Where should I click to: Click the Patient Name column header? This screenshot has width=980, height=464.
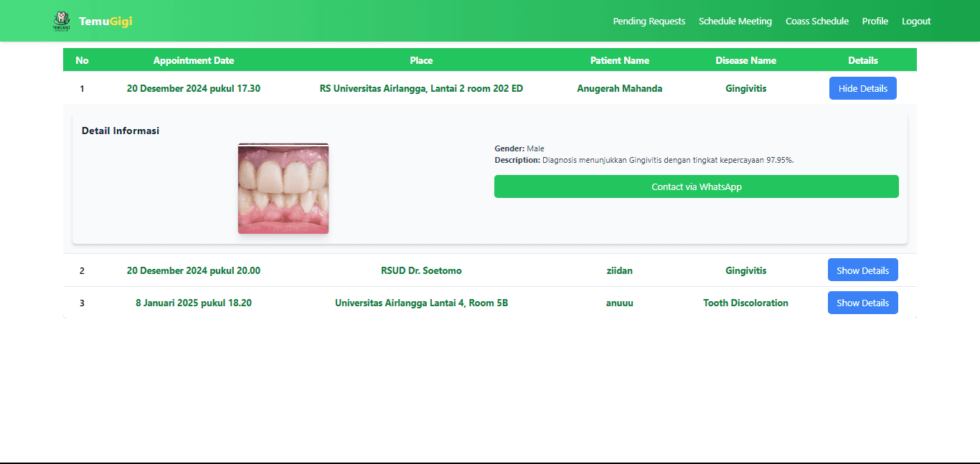[619, 60]
